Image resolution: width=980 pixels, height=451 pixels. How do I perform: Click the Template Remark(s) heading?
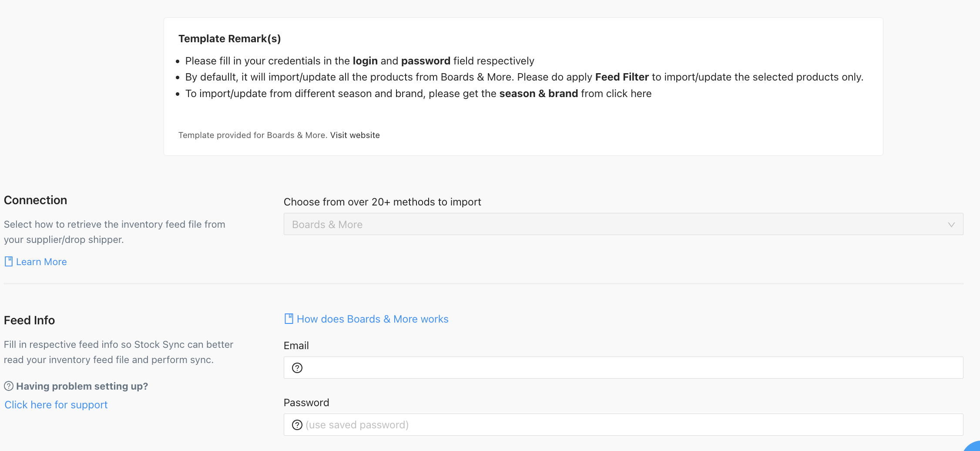tap(229, 38)
